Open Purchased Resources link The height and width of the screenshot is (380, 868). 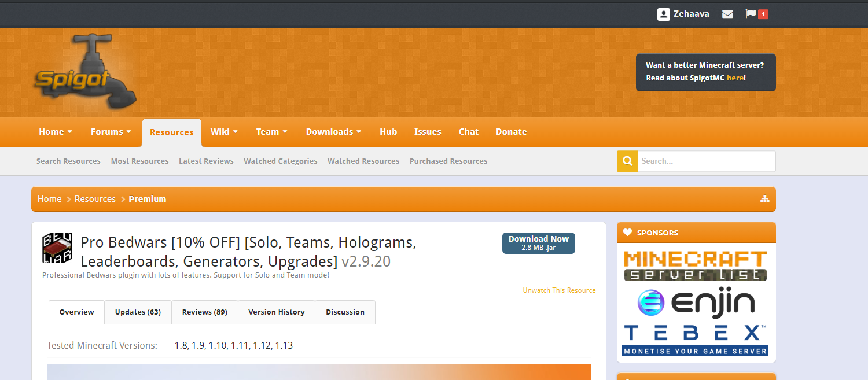(x=448, y=161)
